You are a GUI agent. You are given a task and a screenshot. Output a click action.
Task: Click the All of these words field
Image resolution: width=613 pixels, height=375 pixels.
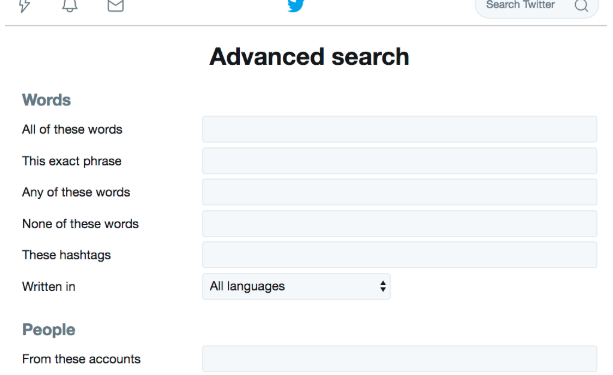[400, 129]
